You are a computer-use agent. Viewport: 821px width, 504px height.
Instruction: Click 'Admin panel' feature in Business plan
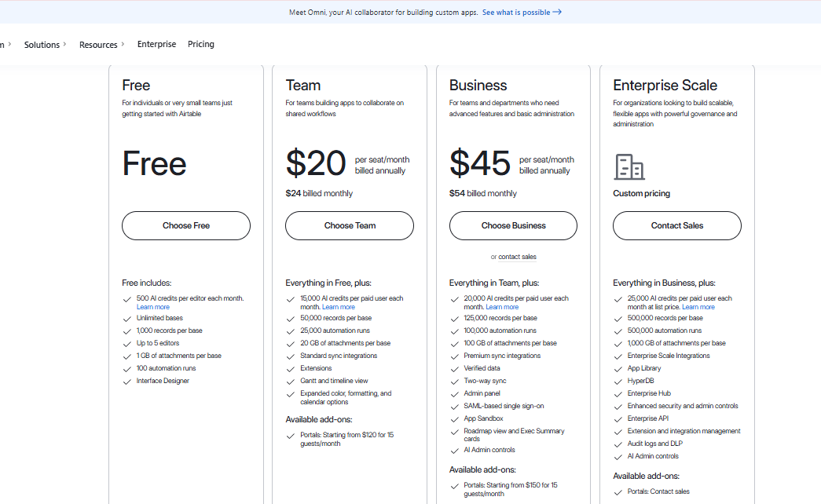[482, 393]
